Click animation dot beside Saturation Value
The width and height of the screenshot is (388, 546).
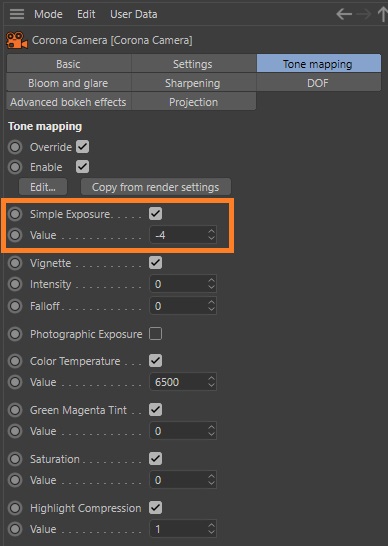pyautogui.click(x=15, y=480)
